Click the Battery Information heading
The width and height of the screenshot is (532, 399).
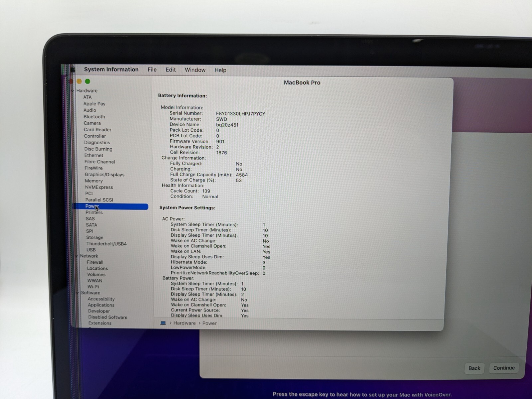[183, 96]
